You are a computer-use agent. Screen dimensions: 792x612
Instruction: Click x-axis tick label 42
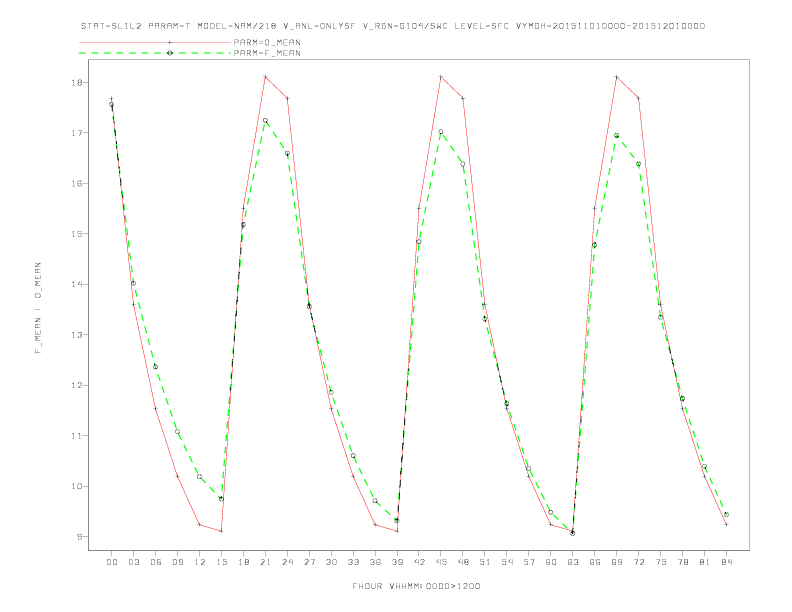click(x=419, y=562)
